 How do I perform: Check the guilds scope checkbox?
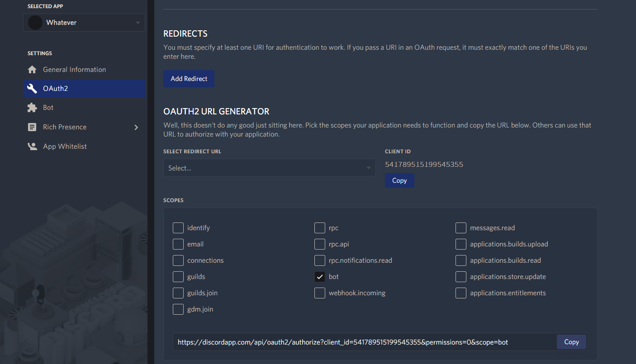coord(178,277)
